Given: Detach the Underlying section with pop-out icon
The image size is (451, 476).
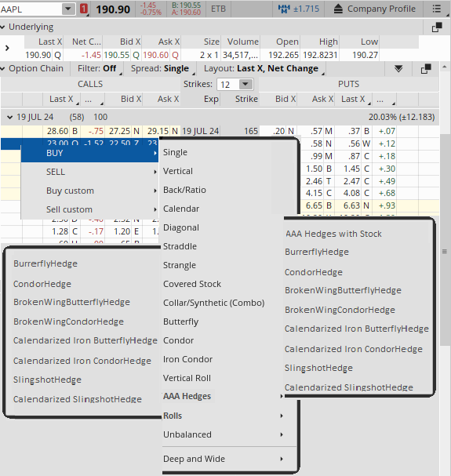Looking at the screenshot, I should coord(437,27).
